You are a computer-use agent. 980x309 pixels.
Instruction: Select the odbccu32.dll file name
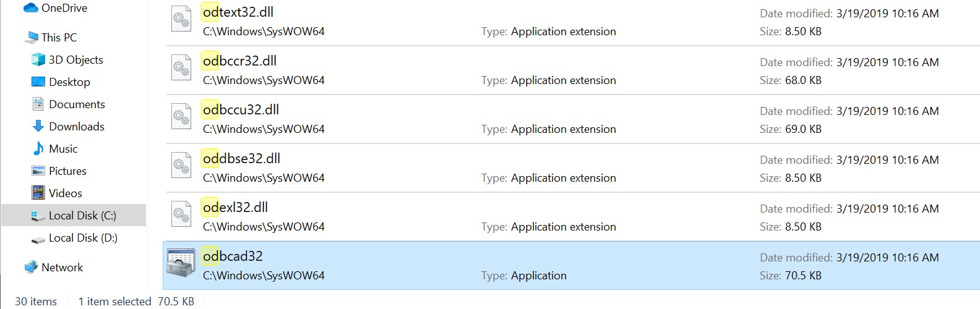coord(241,109)
